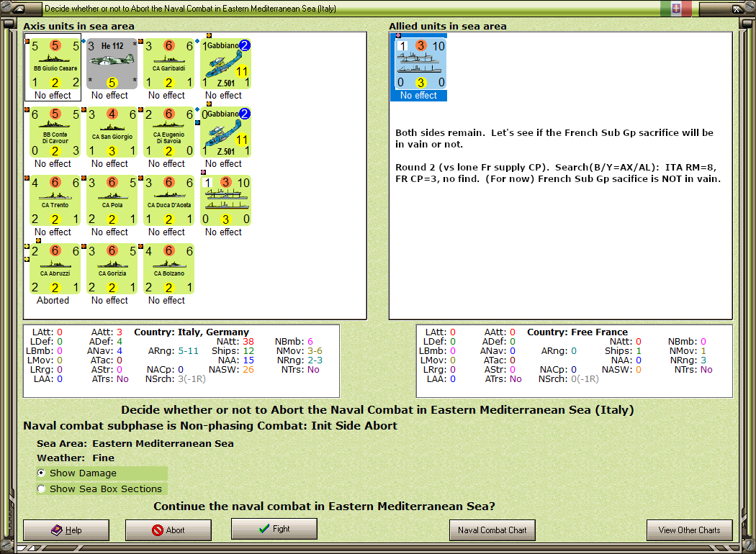The image size is (756, 554).
Task: Select the CA Garibaldi cruiser unit
Action: [168, 64]
